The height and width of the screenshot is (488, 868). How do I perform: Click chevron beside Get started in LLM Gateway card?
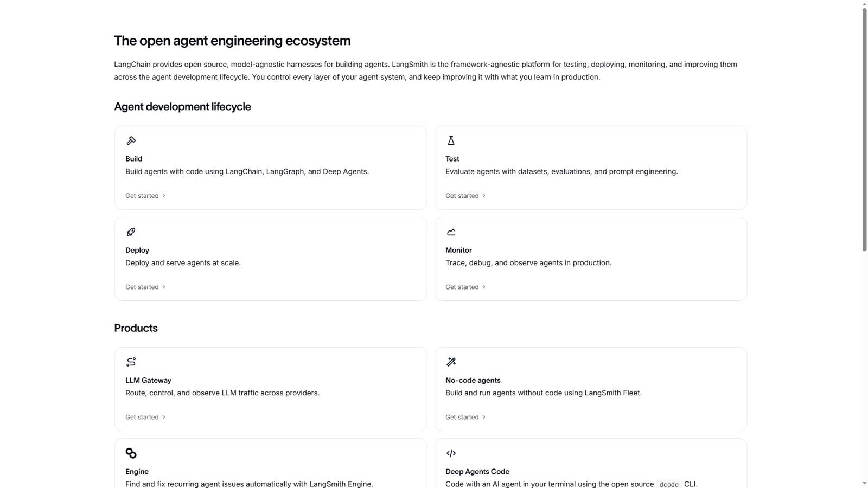tap(164, 417)
